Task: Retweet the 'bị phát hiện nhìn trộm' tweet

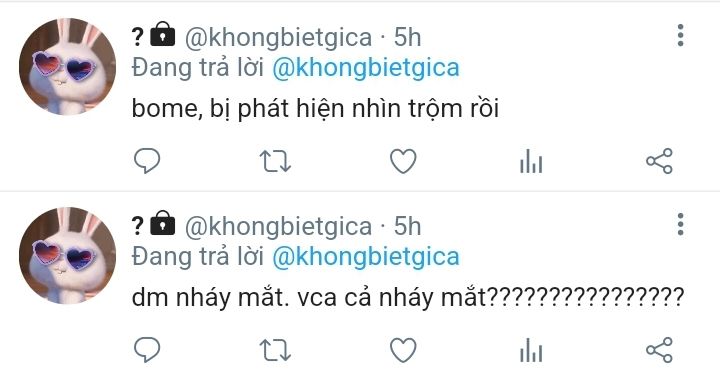Action: (x=275, y=161)
